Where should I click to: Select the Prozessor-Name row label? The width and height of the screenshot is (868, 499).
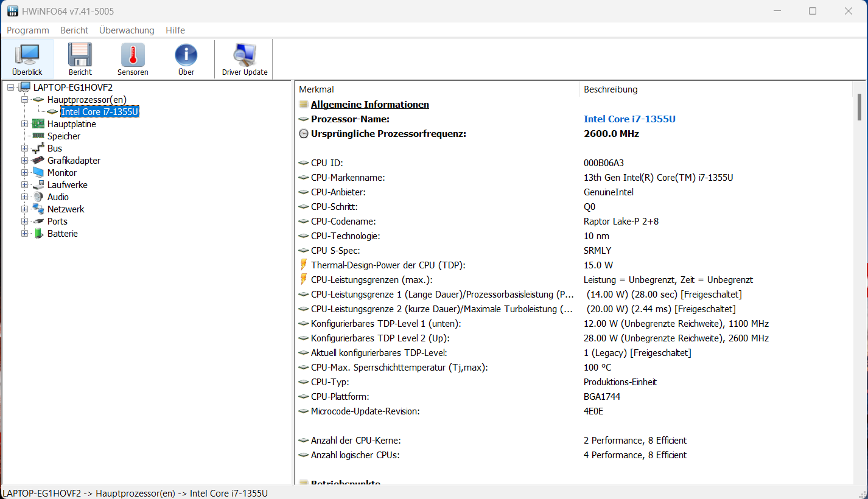pos(350,119)
